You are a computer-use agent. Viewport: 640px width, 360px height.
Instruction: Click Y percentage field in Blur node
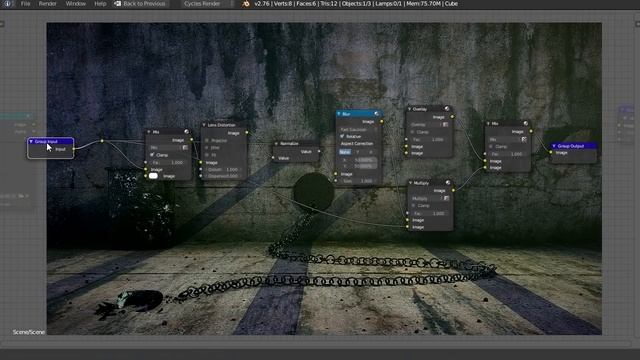(358, 167)
